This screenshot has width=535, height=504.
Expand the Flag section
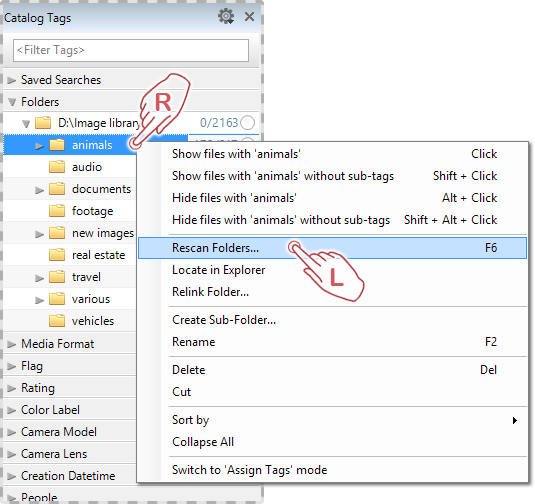click(x=12, y=366)
